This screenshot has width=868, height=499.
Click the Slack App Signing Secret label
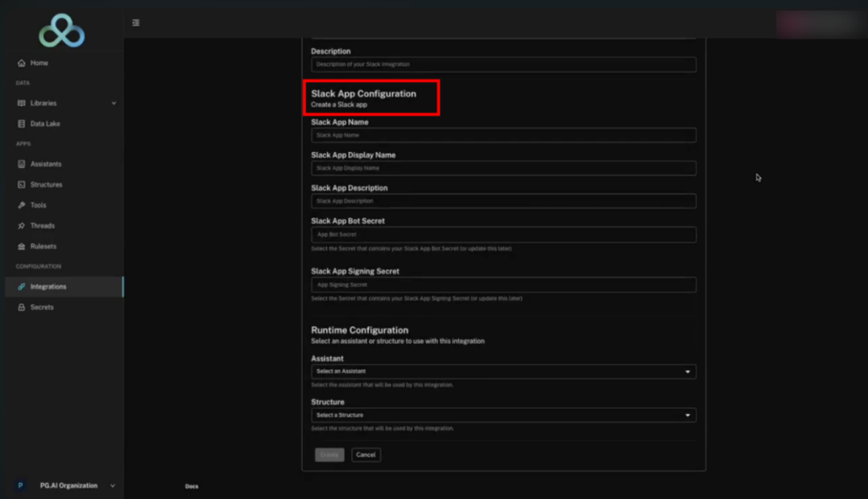click(x=355, y=271)
